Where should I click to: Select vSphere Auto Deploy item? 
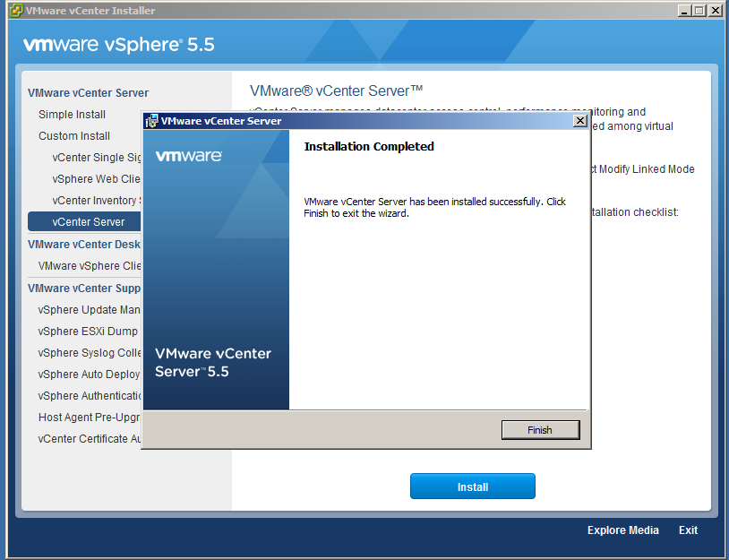90,375
